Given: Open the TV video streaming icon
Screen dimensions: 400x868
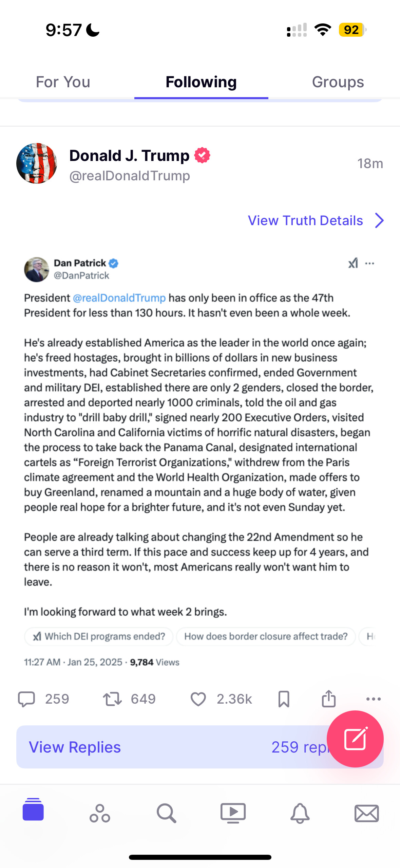Looking at the screenshot, I should pos(233,813).
